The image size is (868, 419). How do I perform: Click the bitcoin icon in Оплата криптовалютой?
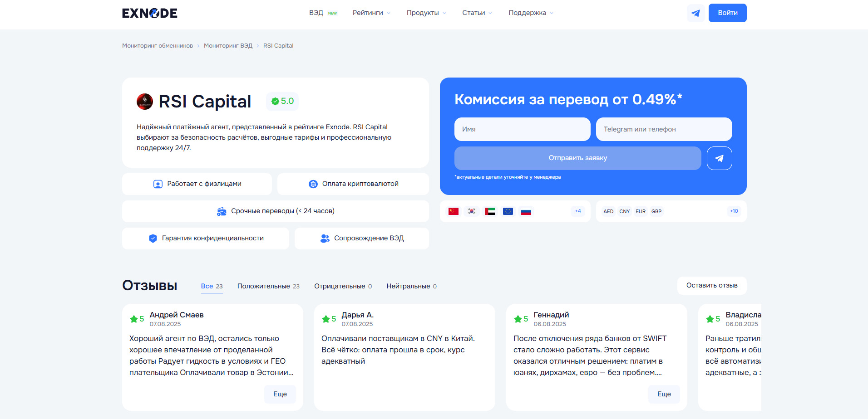click(313, 184)
